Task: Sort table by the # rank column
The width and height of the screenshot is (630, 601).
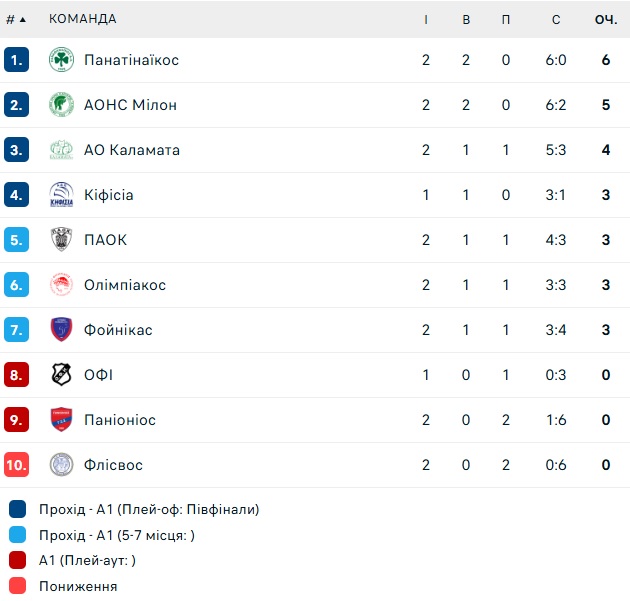Action: pyautogui.click(x=16, y=19)
